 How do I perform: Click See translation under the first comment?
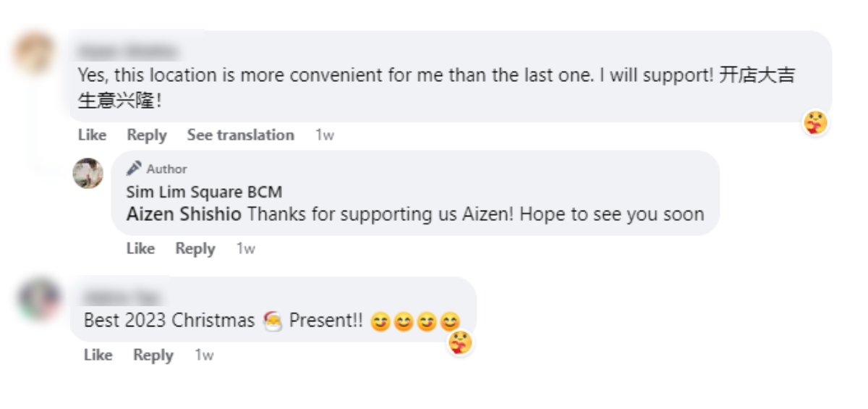pos(240,135)
